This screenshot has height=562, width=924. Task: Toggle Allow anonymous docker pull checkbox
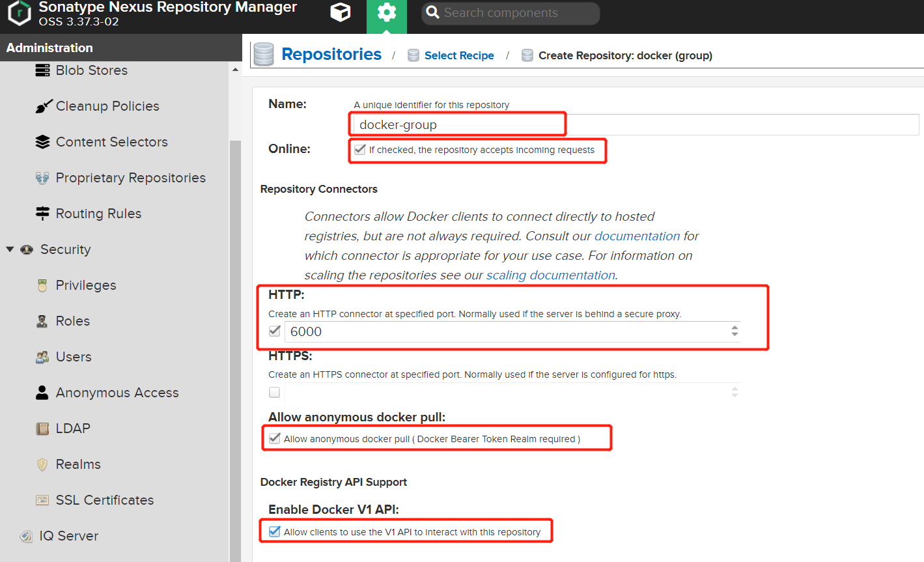(275, 438)
